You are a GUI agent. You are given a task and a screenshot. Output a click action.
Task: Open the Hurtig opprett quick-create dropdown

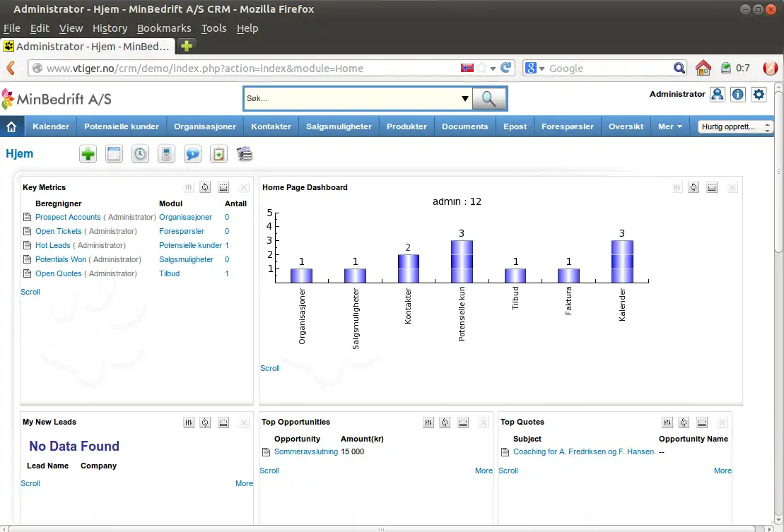coord(735,127)
